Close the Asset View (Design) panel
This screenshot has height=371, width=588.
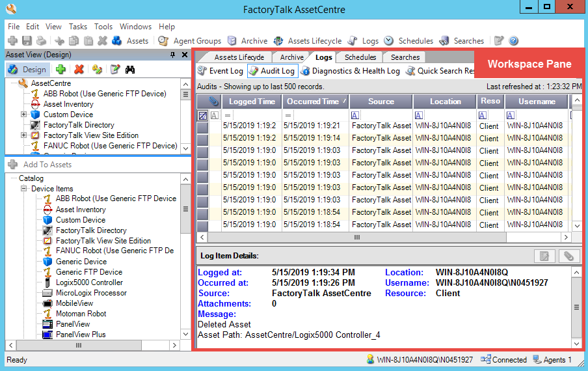coord(185,55)
